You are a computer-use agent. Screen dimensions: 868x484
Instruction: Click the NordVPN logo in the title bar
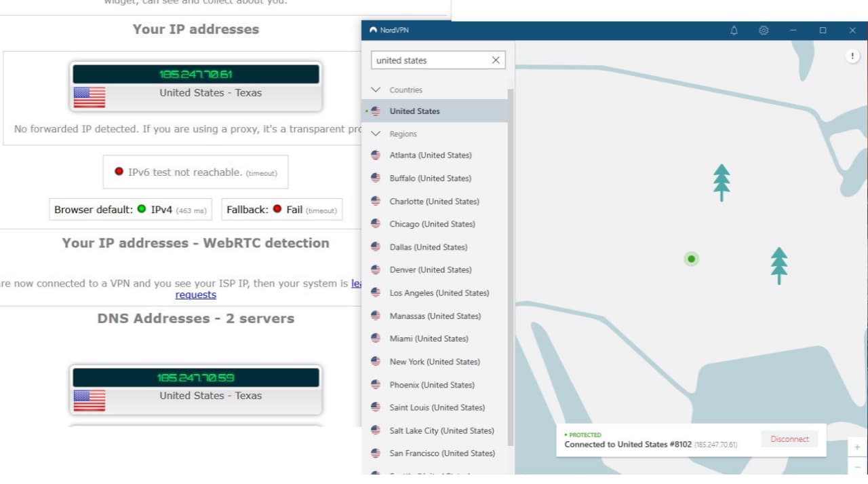tap(373, 31)
